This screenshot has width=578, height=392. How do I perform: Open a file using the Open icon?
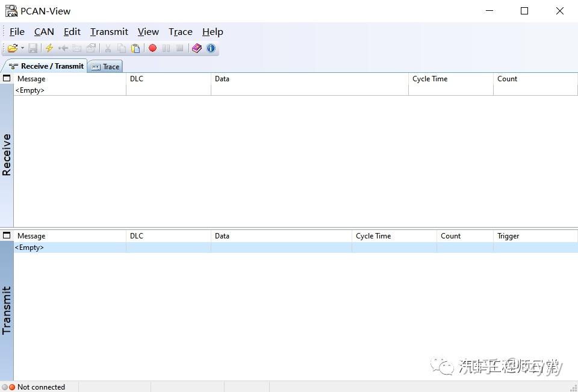pyautogui.click(x=13, y=48)
